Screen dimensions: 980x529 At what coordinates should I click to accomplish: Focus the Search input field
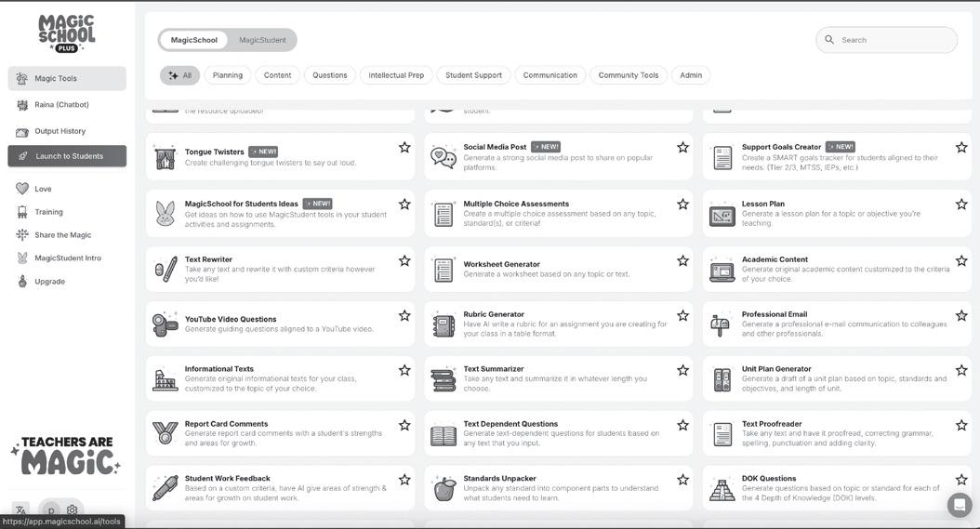coord(886,40)
